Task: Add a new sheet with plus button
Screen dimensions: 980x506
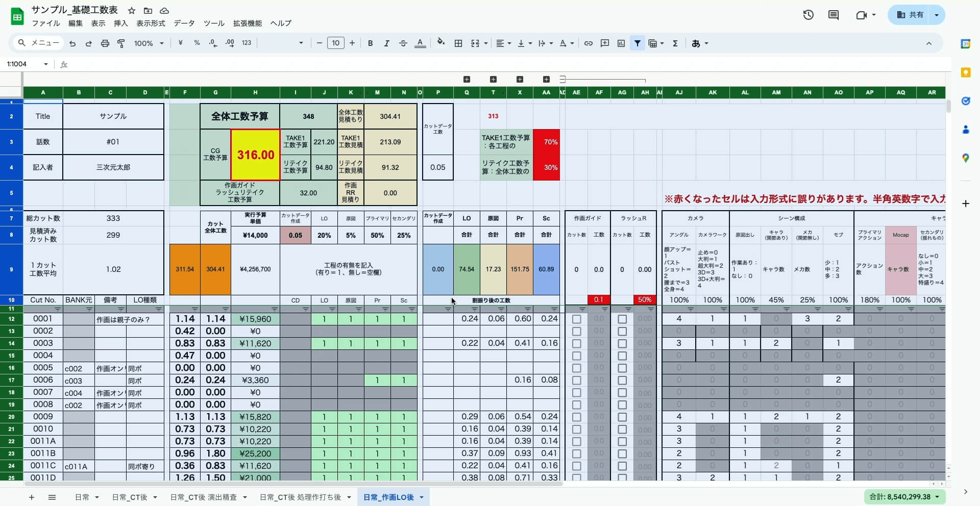Action: click(32, 497)
